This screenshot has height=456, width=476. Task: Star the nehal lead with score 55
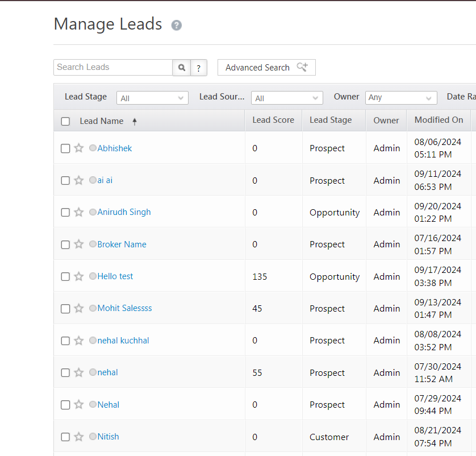(x=79, y=372)
